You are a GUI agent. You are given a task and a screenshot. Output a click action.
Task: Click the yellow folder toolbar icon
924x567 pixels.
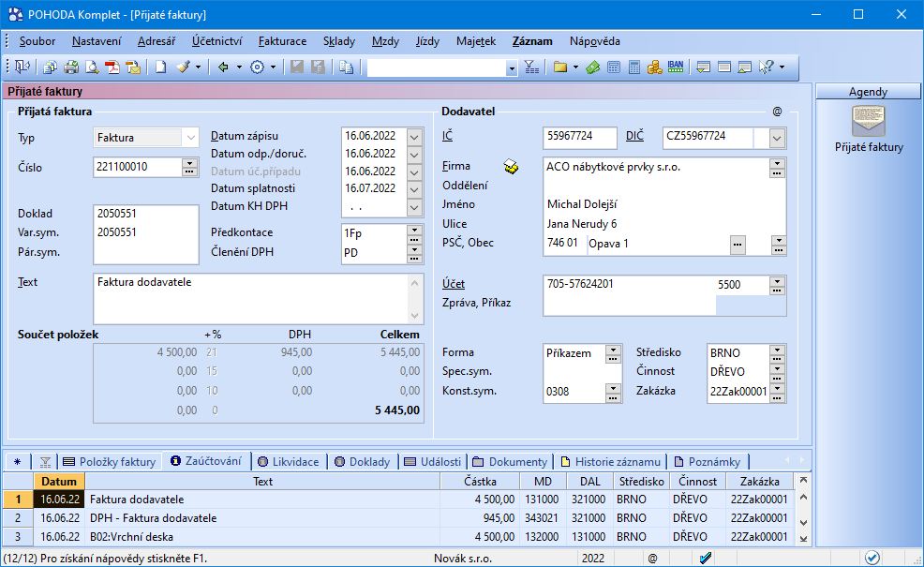(x=560, y=67)
